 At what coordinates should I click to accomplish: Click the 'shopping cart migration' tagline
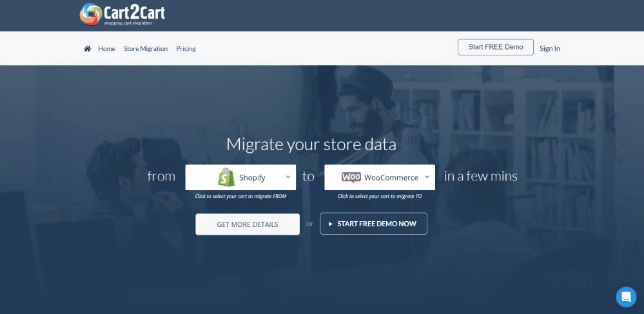[128, 23]
